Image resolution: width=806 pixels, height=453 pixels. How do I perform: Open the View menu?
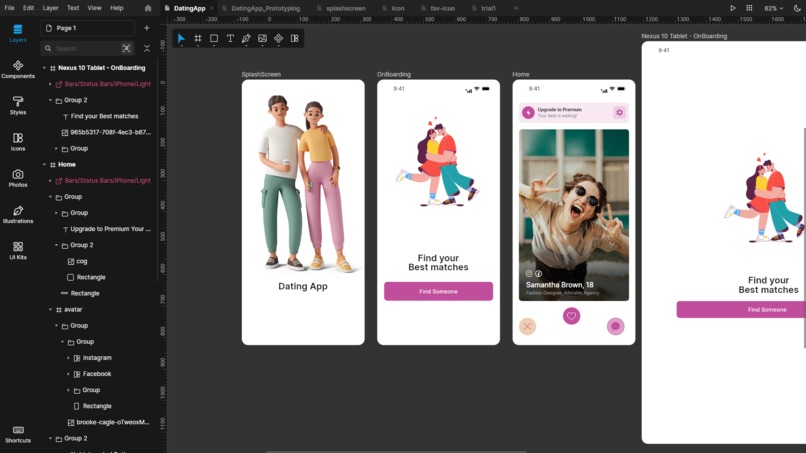[x=95, y=8]
